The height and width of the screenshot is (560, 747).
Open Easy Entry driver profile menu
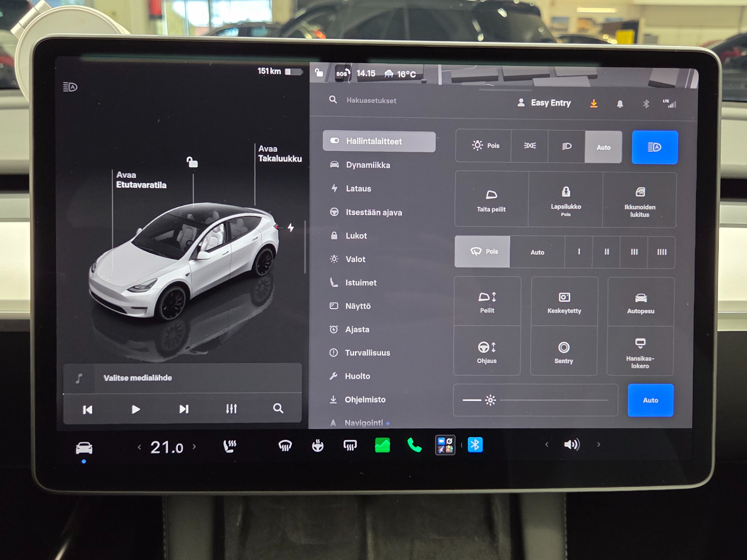pos(544,103)
